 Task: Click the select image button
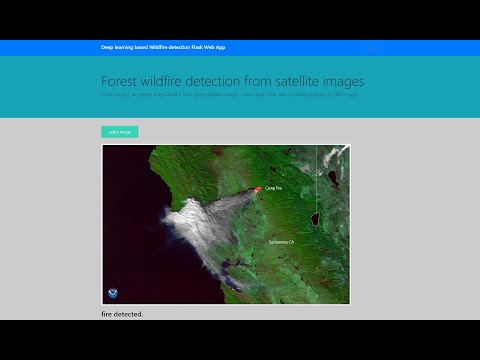[120, 132]
